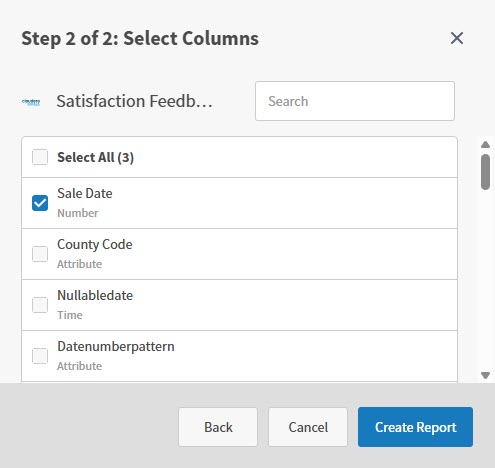The height and width of the screenshot is (468, 495).
Task: Select the Datenumberpattern checkbox
Action: [x=40, y=356]
